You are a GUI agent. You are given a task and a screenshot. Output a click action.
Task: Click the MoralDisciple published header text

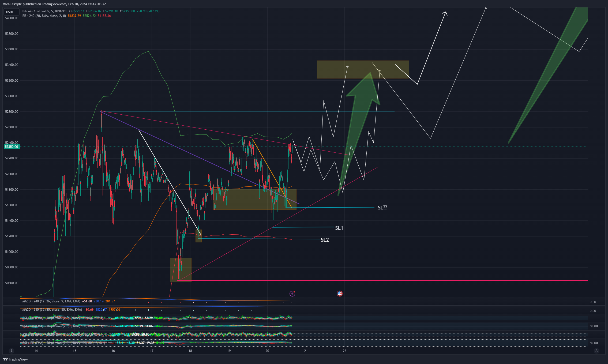54,4
